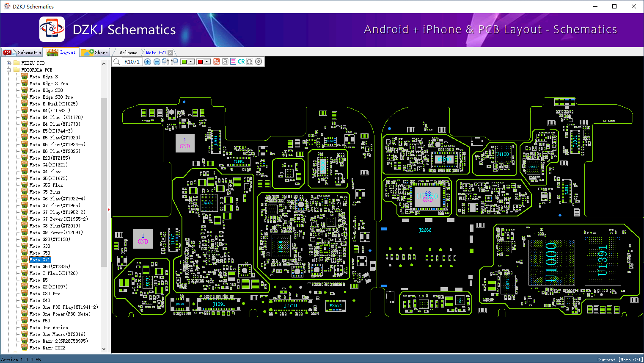
Task: Click the PCB icon beside Moto P50
Action: click(25, 321)
